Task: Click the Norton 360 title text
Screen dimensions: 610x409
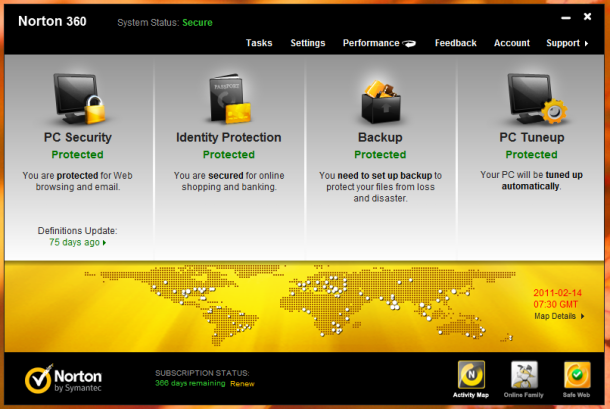Action: click(x=52, y=21)
